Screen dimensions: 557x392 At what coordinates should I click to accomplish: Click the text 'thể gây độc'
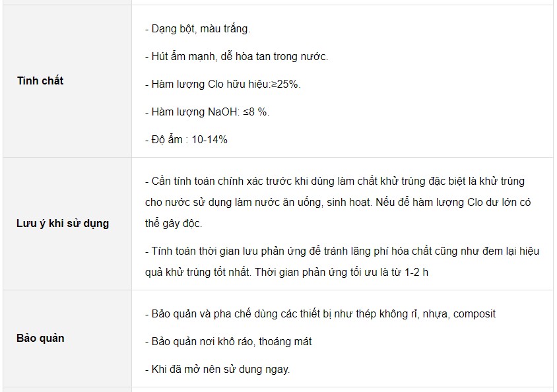174,224
